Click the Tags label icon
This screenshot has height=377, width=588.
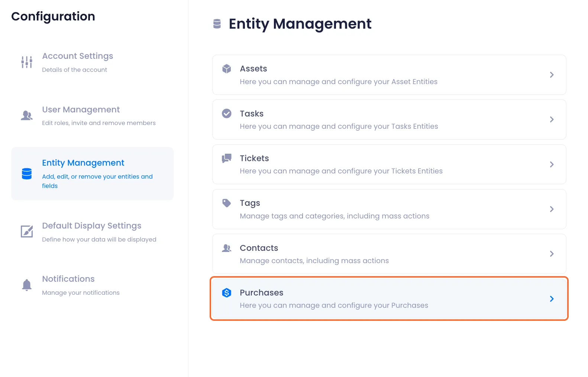pyautogui.click(x=227, y=203)
